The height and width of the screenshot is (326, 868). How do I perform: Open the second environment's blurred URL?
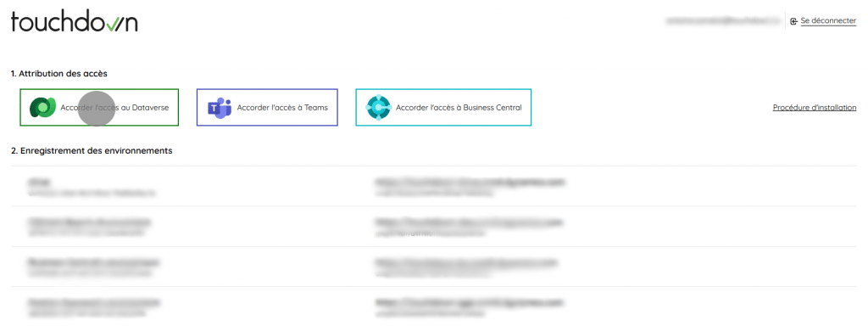coord(470,222)
